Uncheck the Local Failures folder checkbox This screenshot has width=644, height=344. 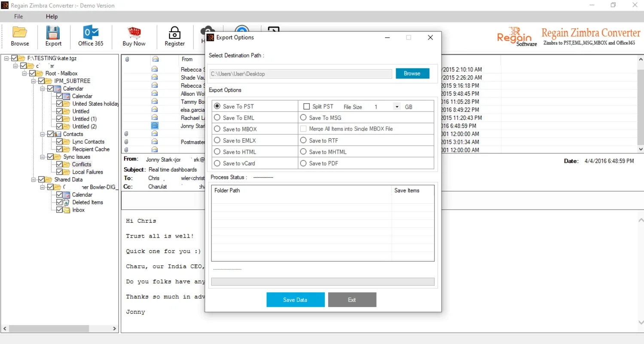60,172
